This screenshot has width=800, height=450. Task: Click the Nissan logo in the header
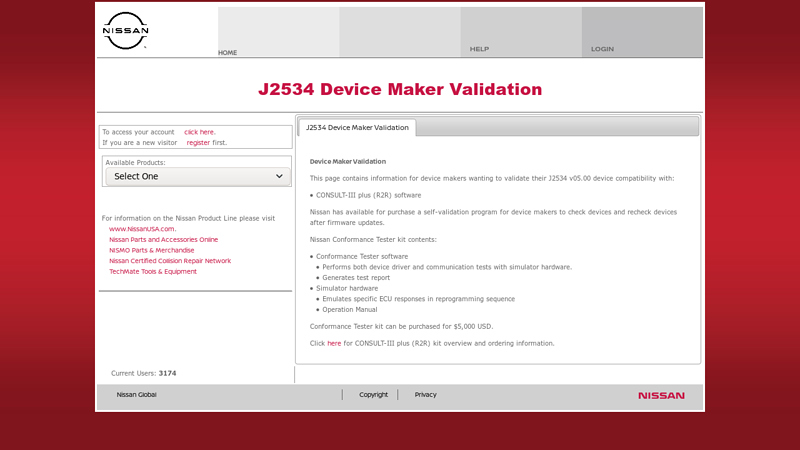(x=126, y=31)
